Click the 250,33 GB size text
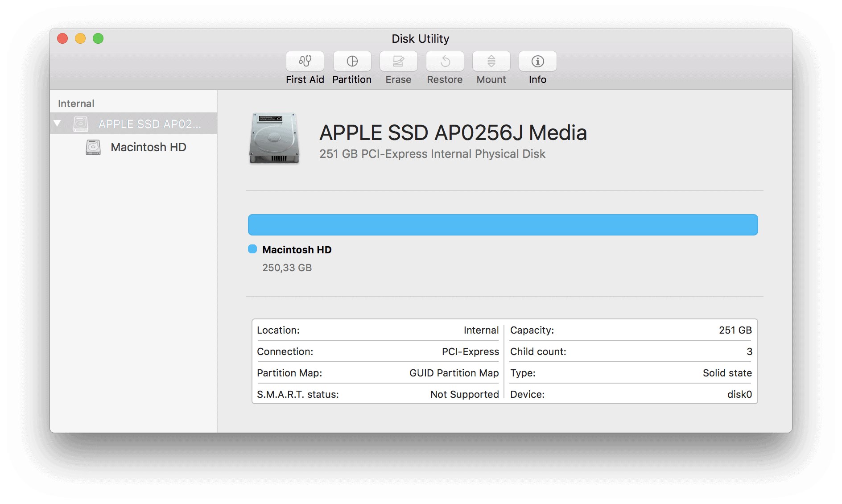This screenshot has width=842, height=504. point(287,268)
